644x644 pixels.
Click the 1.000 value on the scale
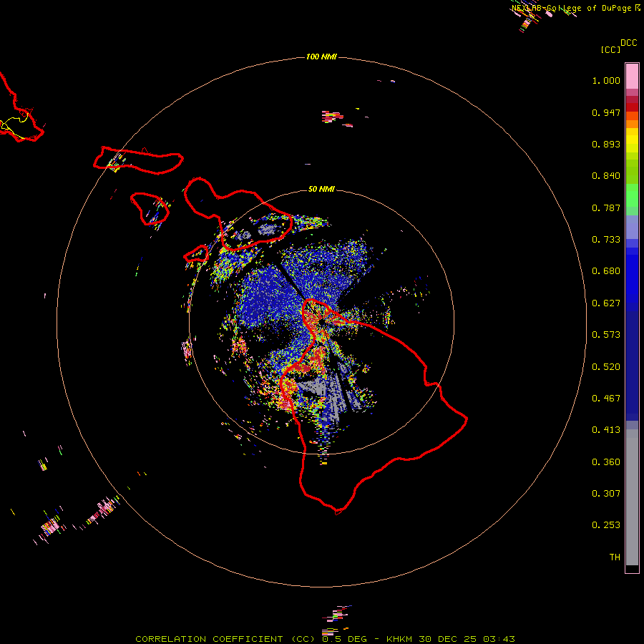(606, 80)
